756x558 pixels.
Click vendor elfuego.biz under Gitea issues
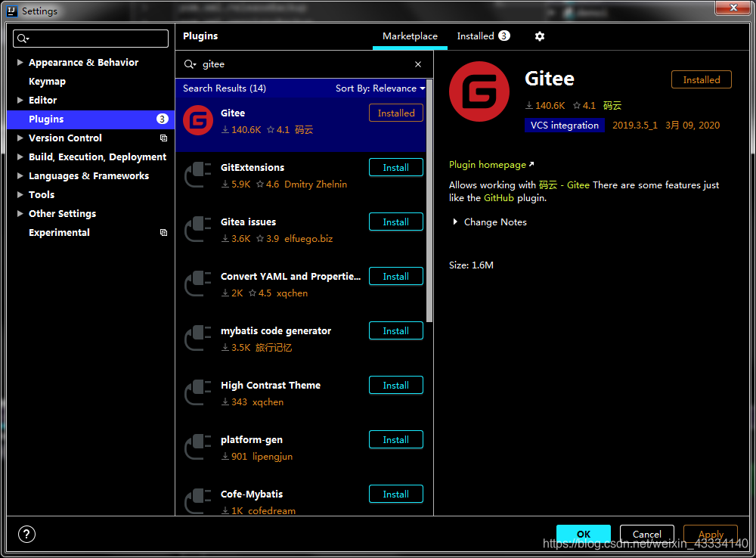coord(308,239)
